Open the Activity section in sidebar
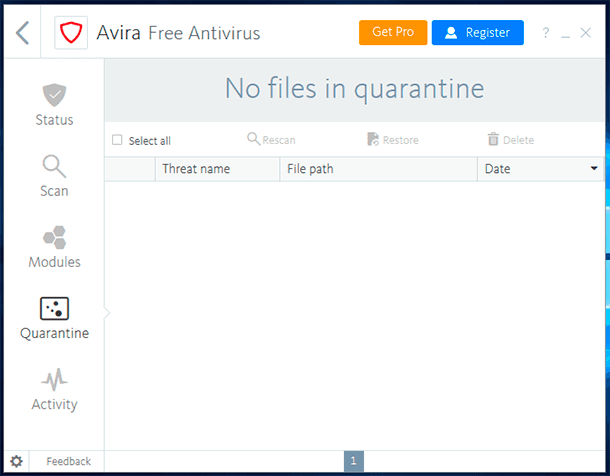This screenshot has width=610, height=476. [54, 389]
